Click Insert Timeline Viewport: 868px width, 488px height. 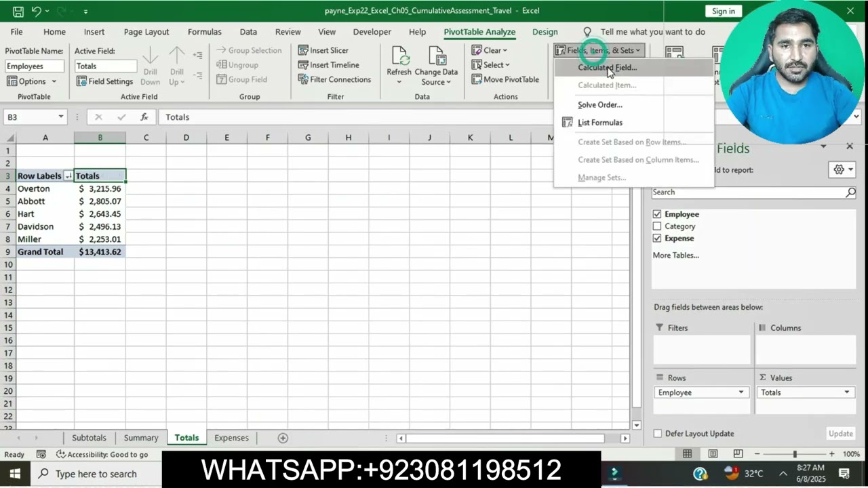[x=328, y=65]
